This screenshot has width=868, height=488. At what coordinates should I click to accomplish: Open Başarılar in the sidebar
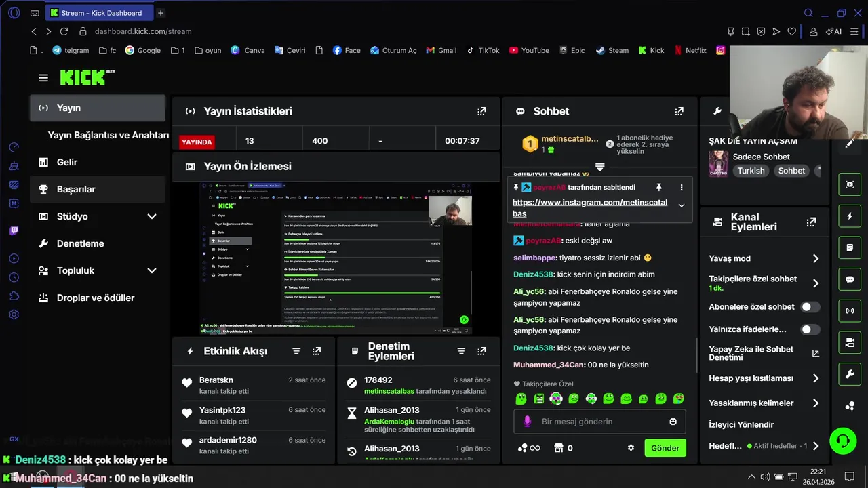[x=98, y=189]
